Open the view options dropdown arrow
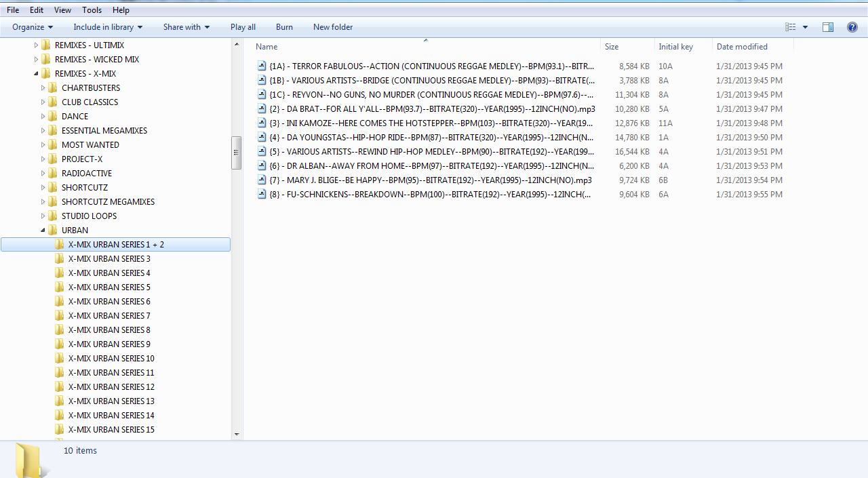 click(805, 27)
